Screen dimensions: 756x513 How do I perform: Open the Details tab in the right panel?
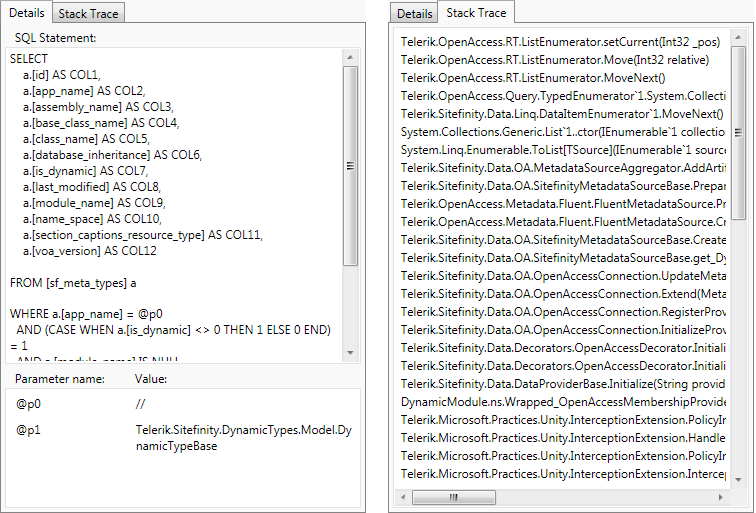coord(414,14)
